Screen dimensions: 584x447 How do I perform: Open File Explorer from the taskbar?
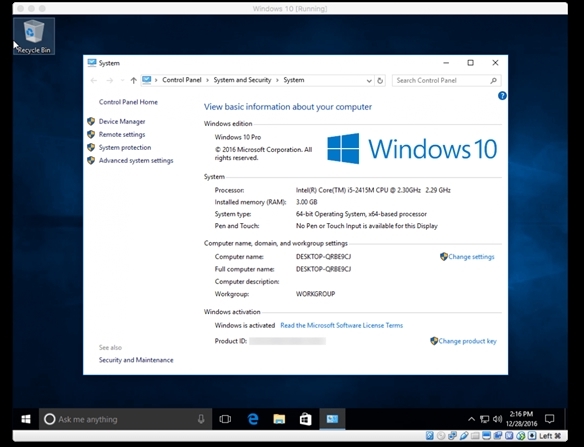tap(279, 419)
